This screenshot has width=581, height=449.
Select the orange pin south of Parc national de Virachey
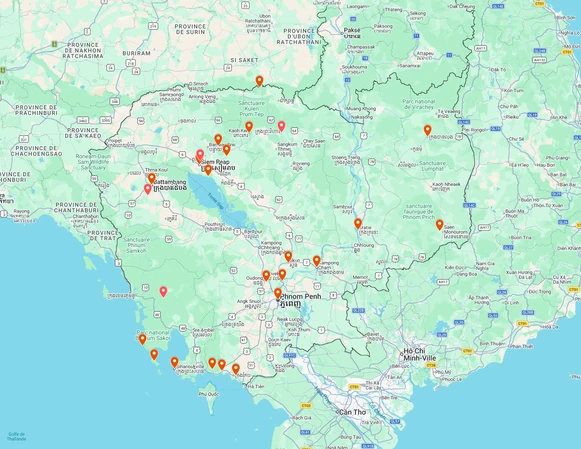(x=428, y=130)
